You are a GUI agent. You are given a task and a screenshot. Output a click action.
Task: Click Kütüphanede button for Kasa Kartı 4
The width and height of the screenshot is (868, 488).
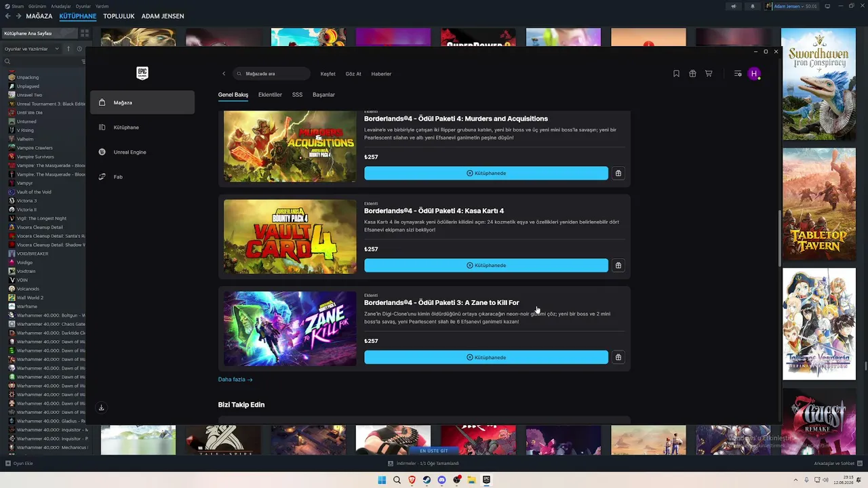(486, 266)
